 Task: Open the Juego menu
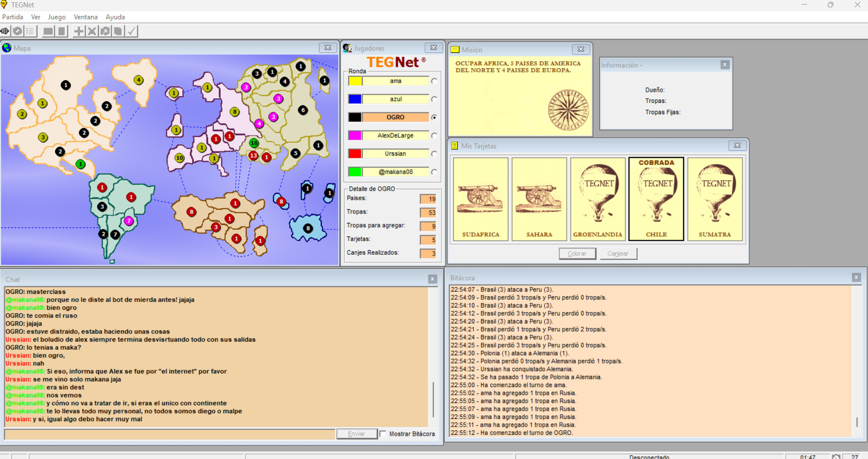click(x=57, y=17)
